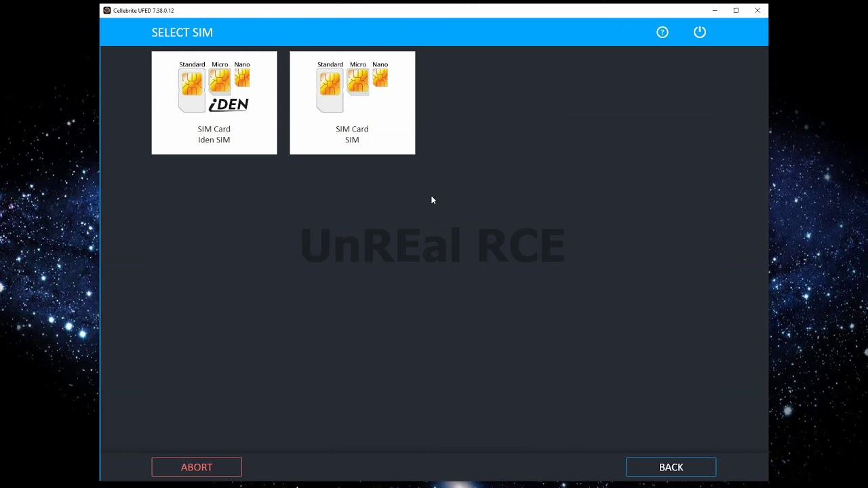This screenshot has height=488, width=868.
Task: Click the BACK button
Action: click(671, 467)
